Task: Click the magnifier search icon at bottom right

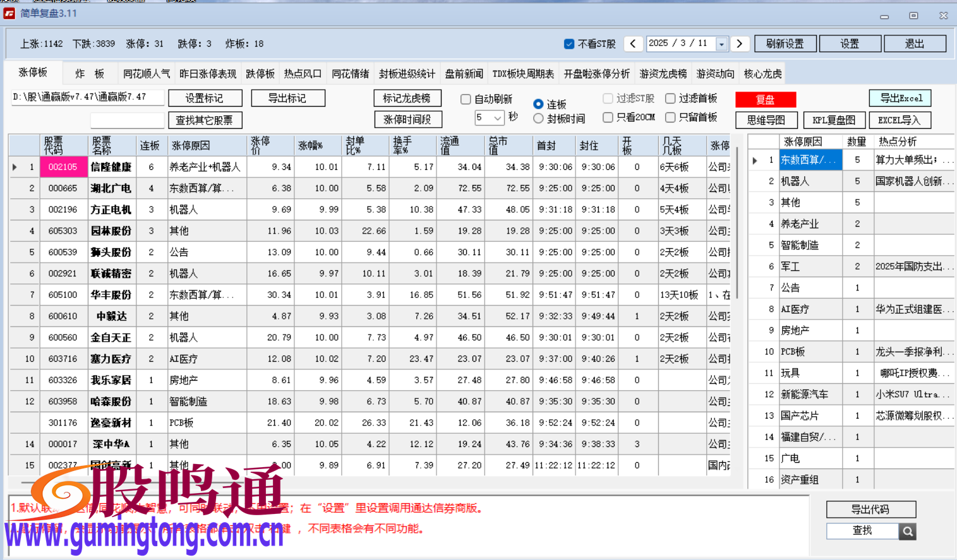Action: tap(908, 532)
